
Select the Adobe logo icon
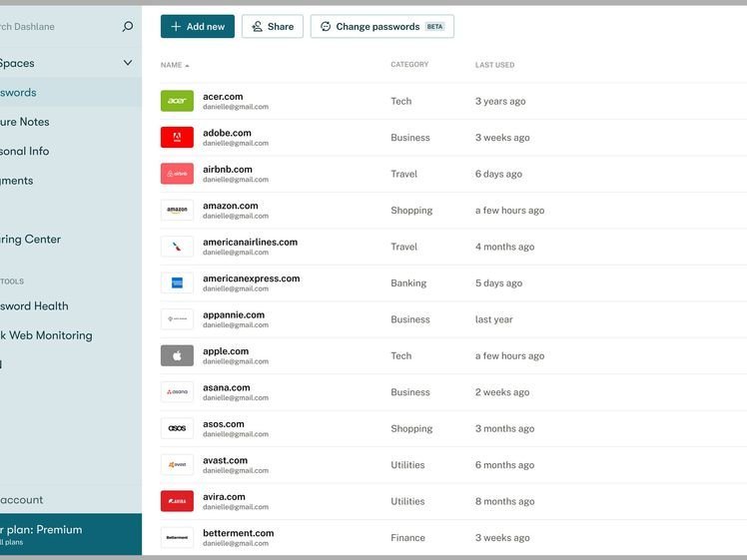click(x=177, y=138)
